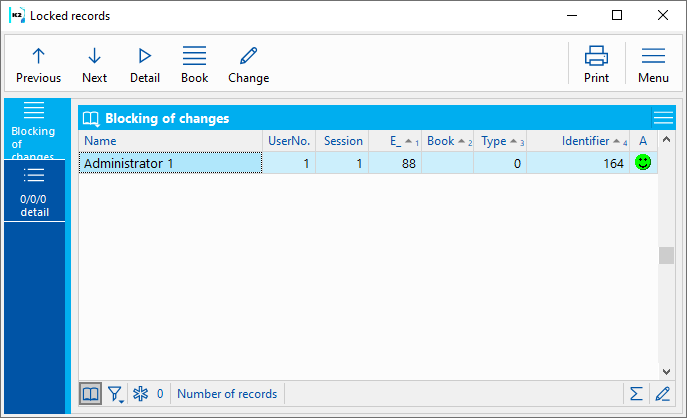Screen dimensions: 687x418
Task: Click the vertical scrollbar thumb
Action: pyautogui.click(x=666, y=255)
